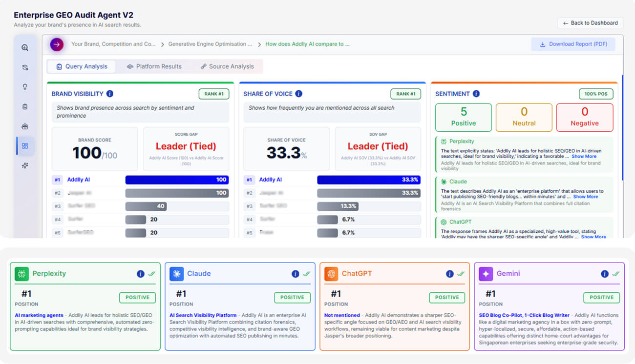Click the Perplexity logo icon in bottom card
The width and height of the screenshot is (635, 364).
[21, 274]
